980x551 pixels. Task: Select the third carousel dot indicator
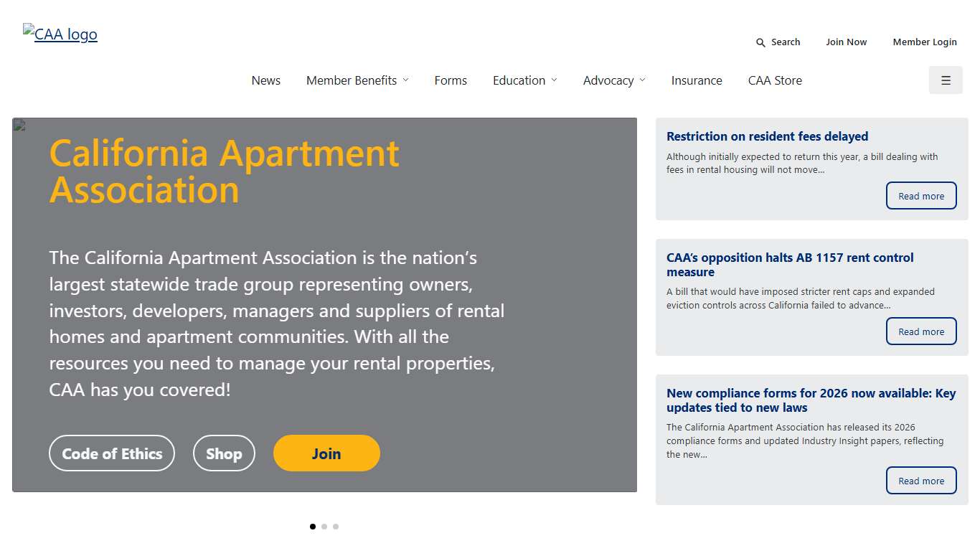[x=336, y=526]
